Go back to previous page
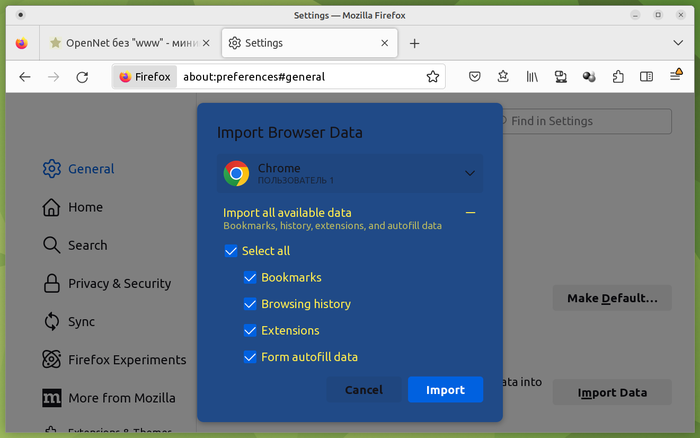The image size is (700, 438). (x=25, y=77)
